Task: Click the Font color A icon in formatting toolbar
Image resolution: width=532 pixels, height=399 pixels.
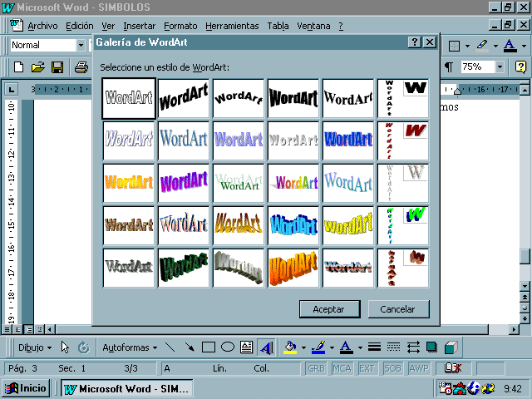Action: (x=510, y=46)
